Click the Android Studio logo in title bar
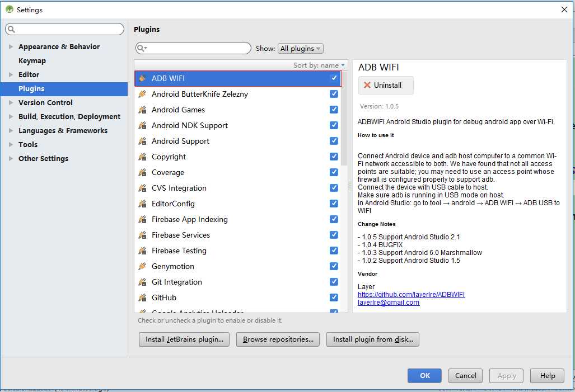This screenshot has width=575, height=392. 9,10
